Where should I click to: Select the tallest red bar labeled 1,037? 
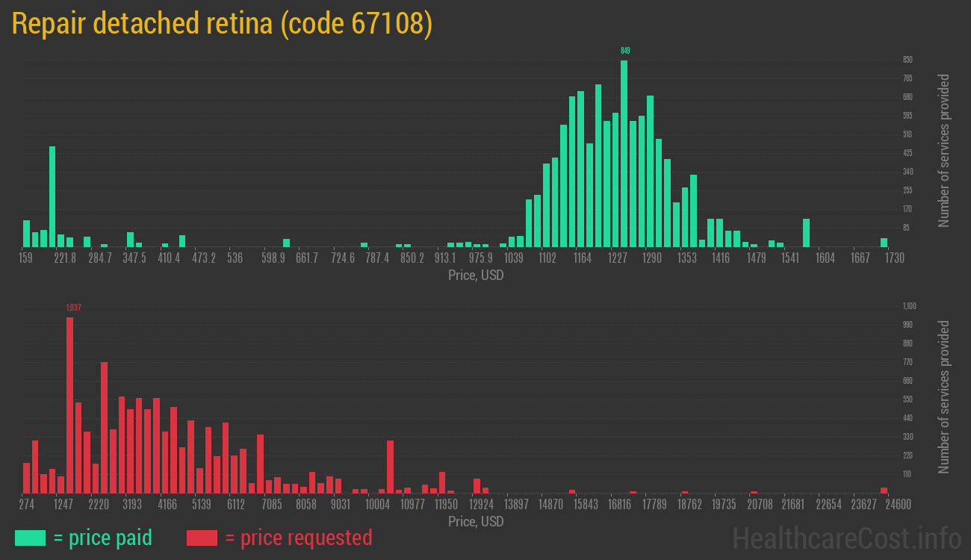click(x=69, y=405)
